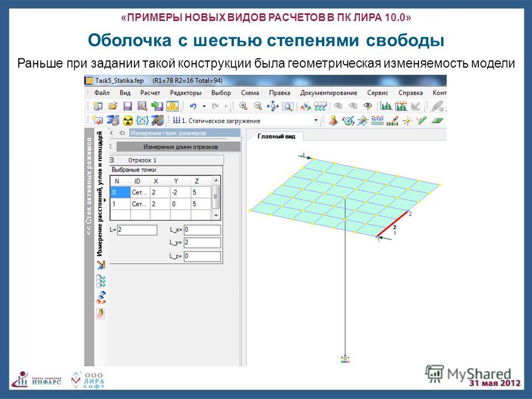Select the Измерение расстояний, углов и площадей vertical tab

click(100, 193)
